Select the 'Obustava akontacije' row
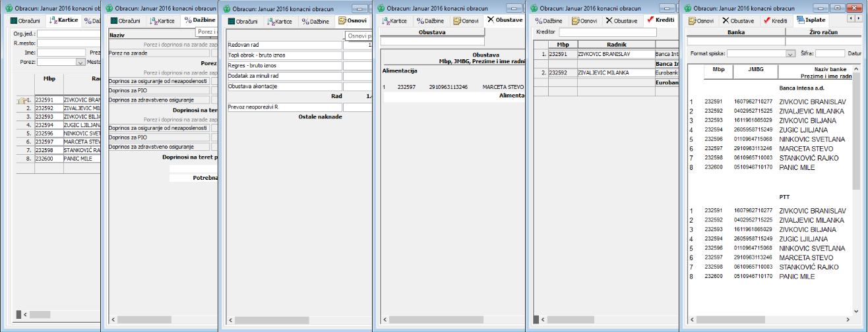The height and width of the screenshot is (332, 868). (284, 86)
